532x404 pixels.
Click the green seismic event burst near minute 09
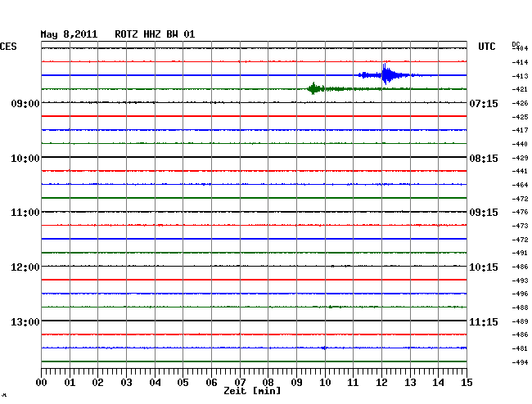316,89
